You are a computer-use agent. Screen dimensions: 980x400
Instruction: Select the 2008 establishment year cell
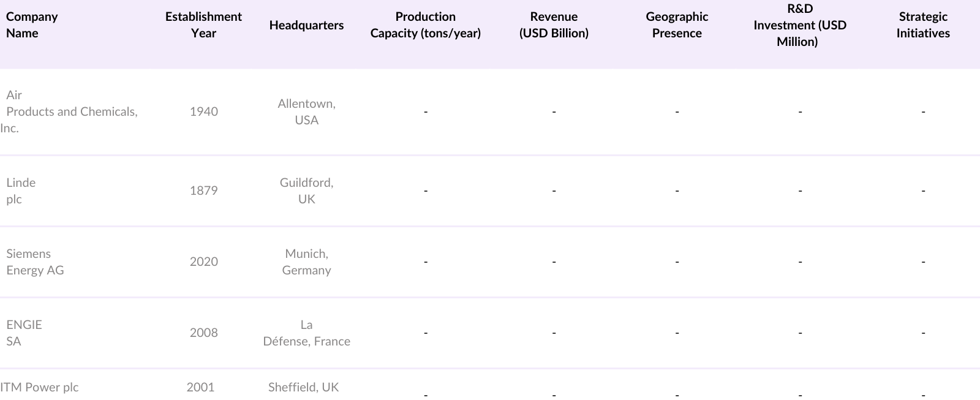[203, 333]
